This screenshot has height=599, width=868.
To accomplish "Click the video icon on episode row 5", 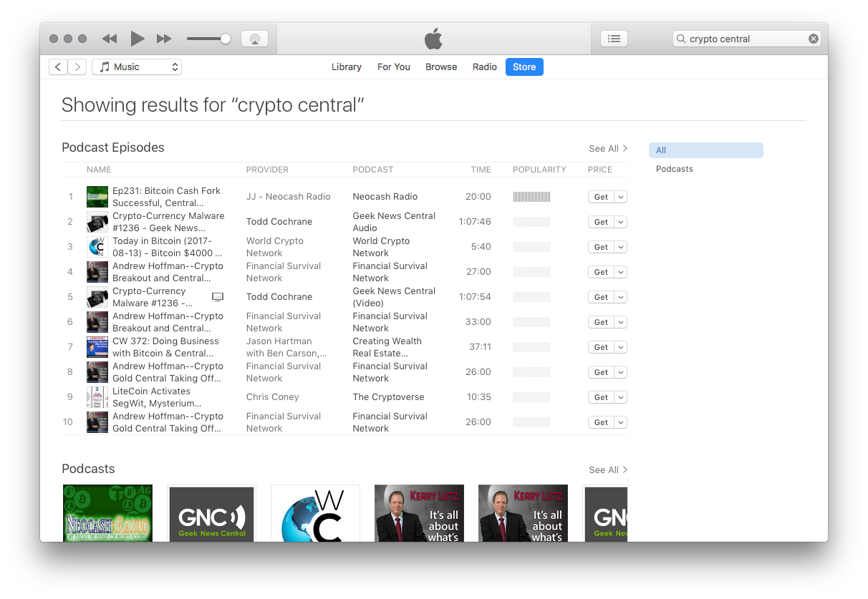I will 218,297.
